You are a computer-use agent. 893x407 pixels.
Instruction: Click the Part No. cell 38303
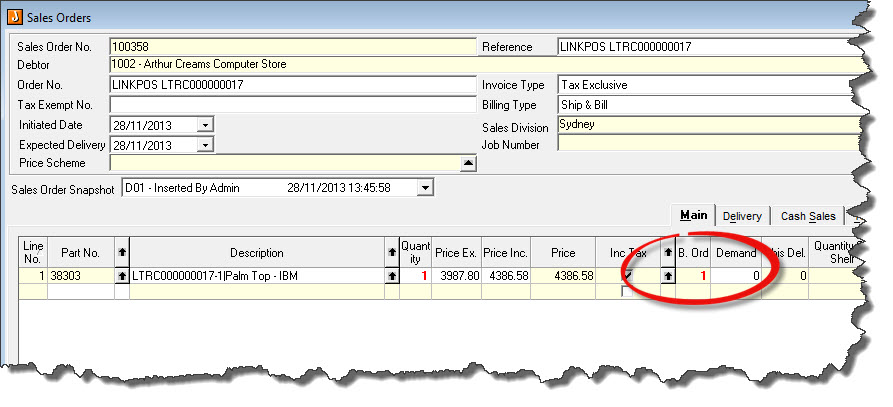click(81, 276)
